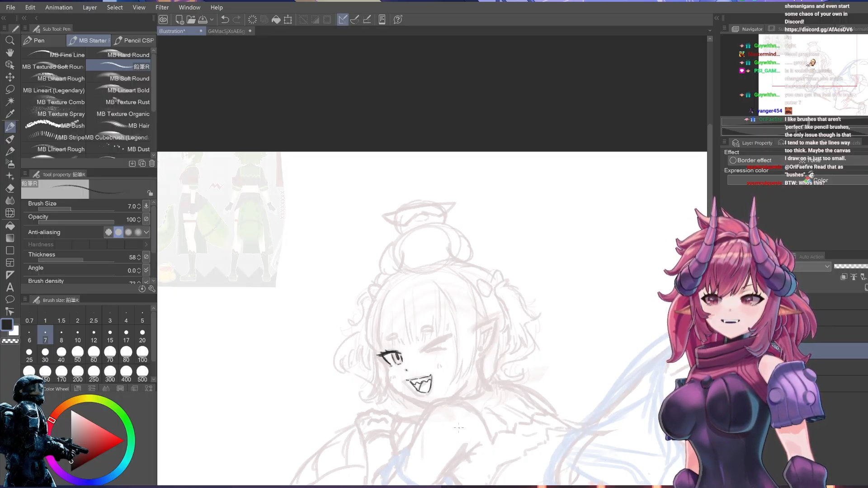Collapse the left panel dock chevrons
The image size is (868, 488).
click(4, 18)
